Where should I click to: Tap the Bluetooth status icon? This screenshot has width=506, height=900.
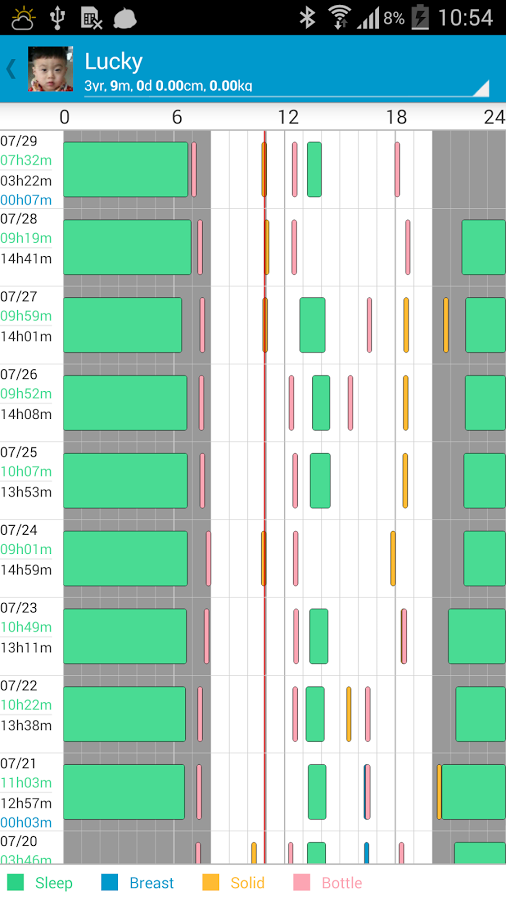coord(308,17)
